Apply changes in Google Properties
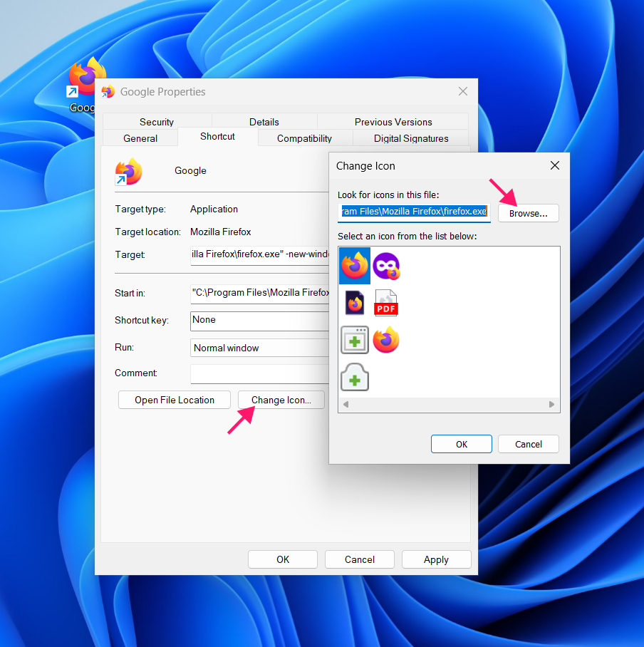Screen dimensions: 644x647 436,559
